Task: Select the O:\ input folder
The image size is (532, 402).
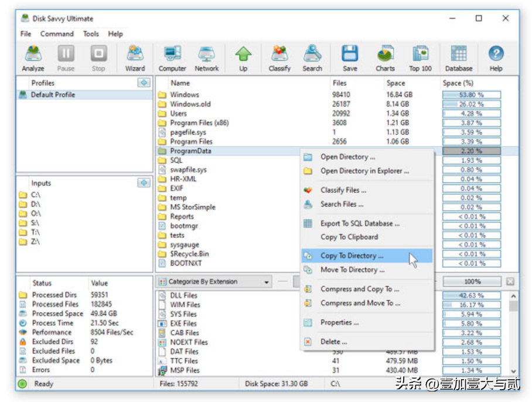Action: tap(29, 213)
